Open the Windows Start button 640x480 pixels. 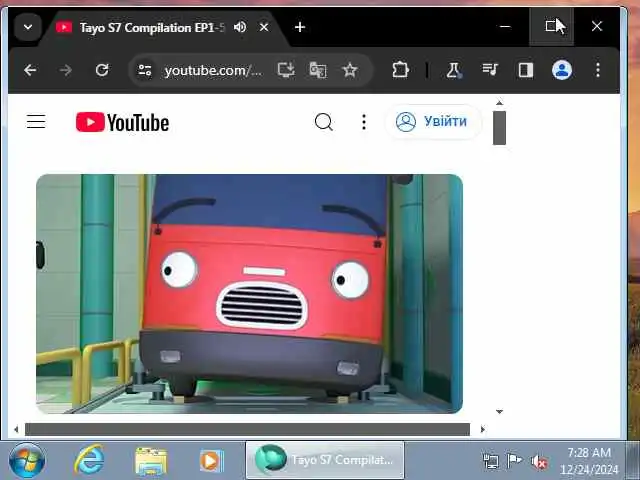pos(27,460)
